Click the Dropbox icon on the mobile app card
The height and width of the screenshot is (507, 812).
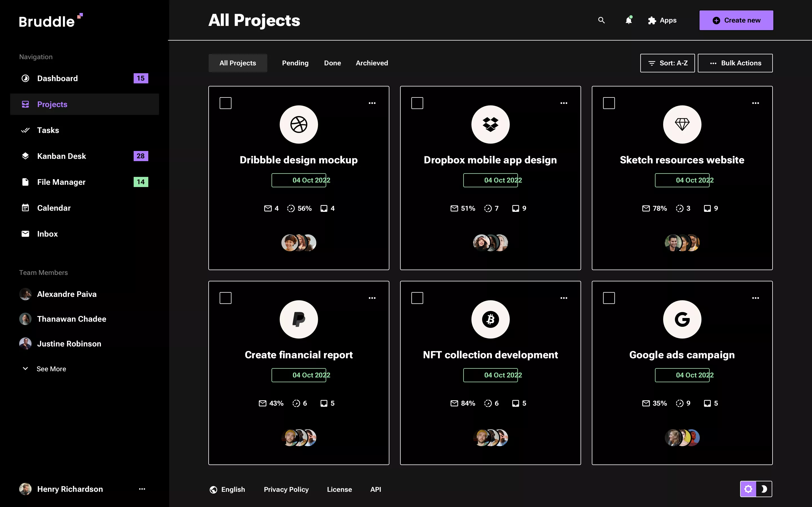point(490,124)
